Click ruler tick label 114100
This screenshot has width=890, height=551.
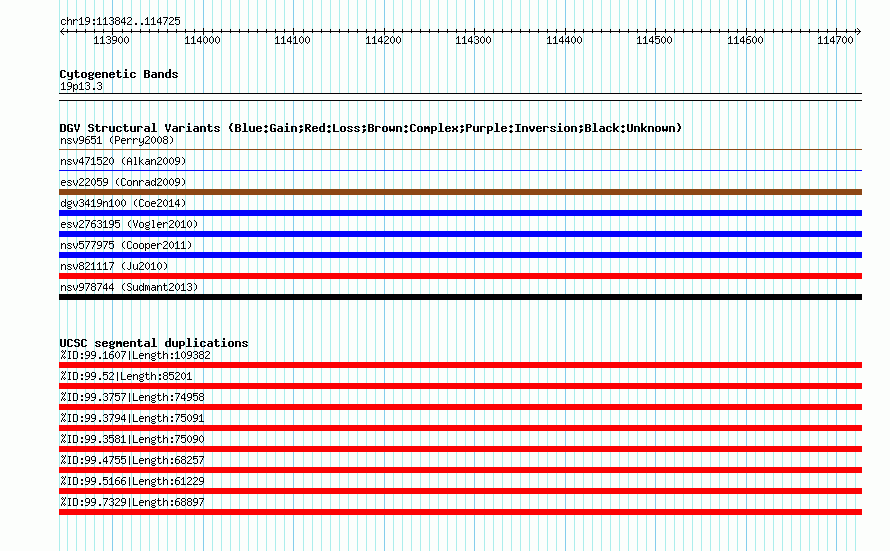pyautogui.click(x=292, y=40)
